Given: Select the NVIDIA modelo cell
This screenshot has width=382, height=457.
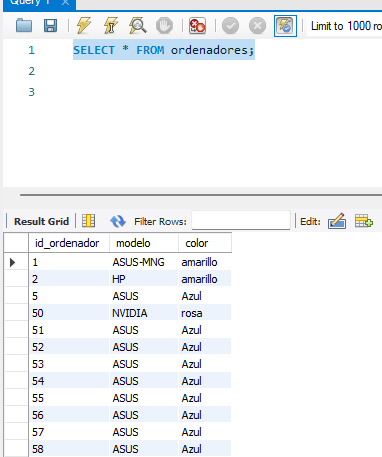Looking at the screenshot, I should click(x=144, y=313).
